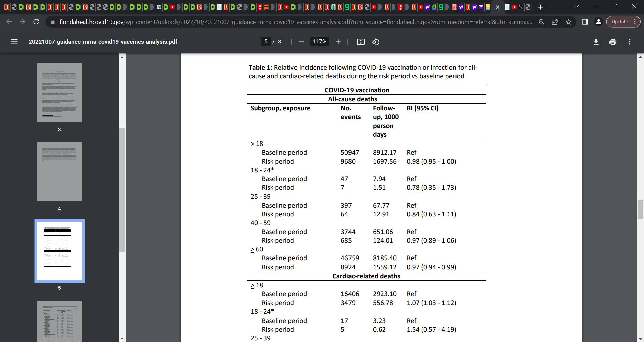Click the value 1.54 (0.57 - 4.19)
Viewport: 644px width, 342px height.
tap(431, 329)
